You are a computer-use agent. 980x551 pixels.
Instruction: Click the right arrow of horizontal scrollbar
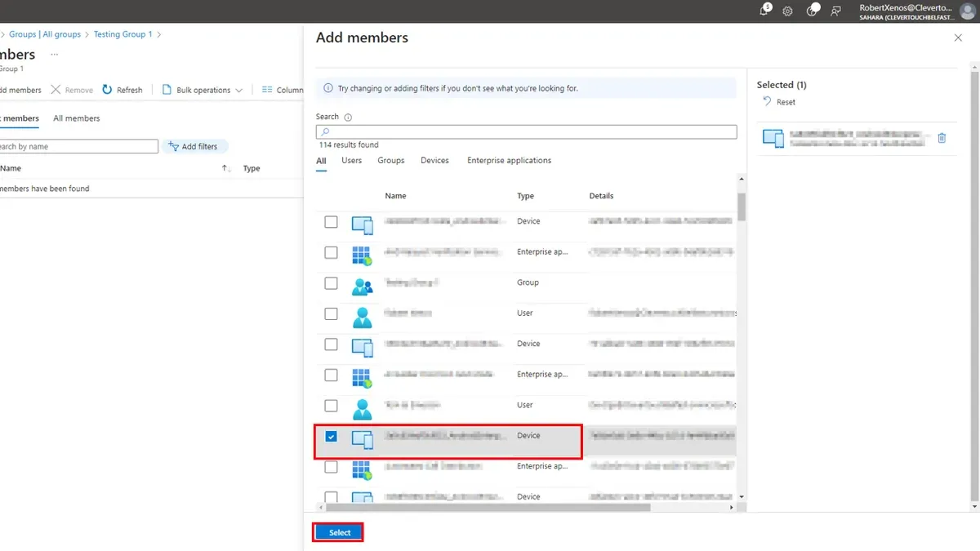(x=732, y=507)
